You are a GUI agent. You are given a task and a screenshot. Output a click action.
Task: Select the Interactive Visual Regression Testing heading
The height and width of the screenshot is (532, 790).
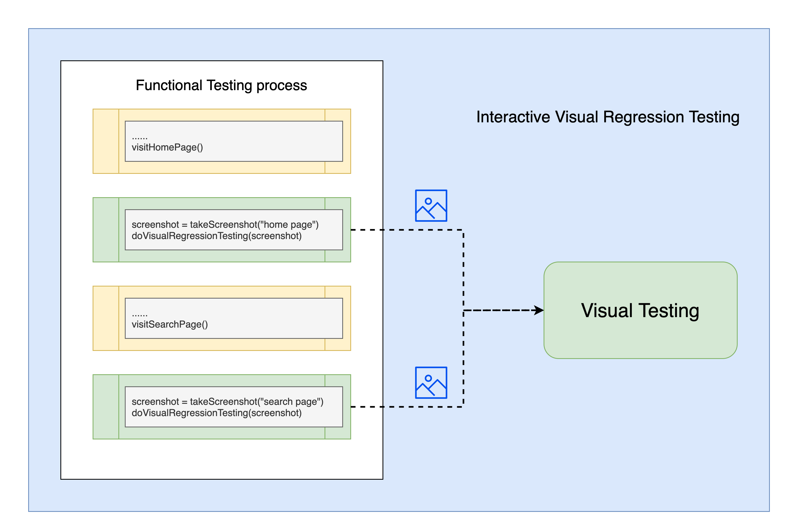608,117
